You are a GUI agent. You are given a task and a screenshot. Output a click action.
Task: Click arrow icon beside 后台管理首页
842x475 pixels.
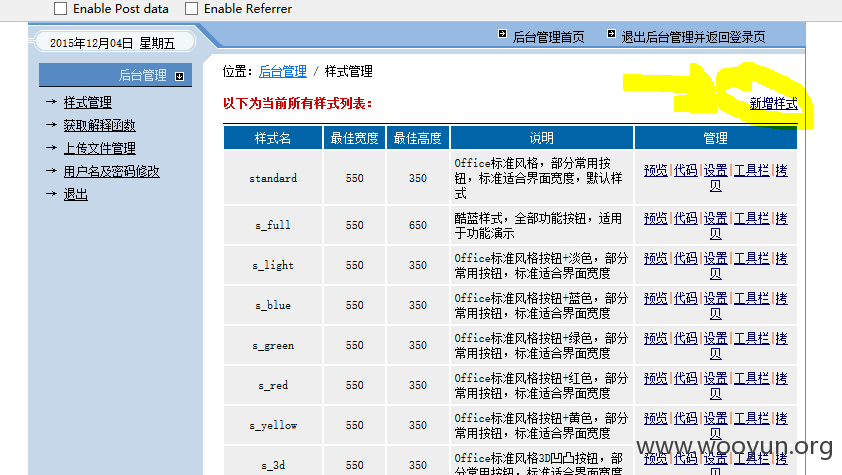502,33
